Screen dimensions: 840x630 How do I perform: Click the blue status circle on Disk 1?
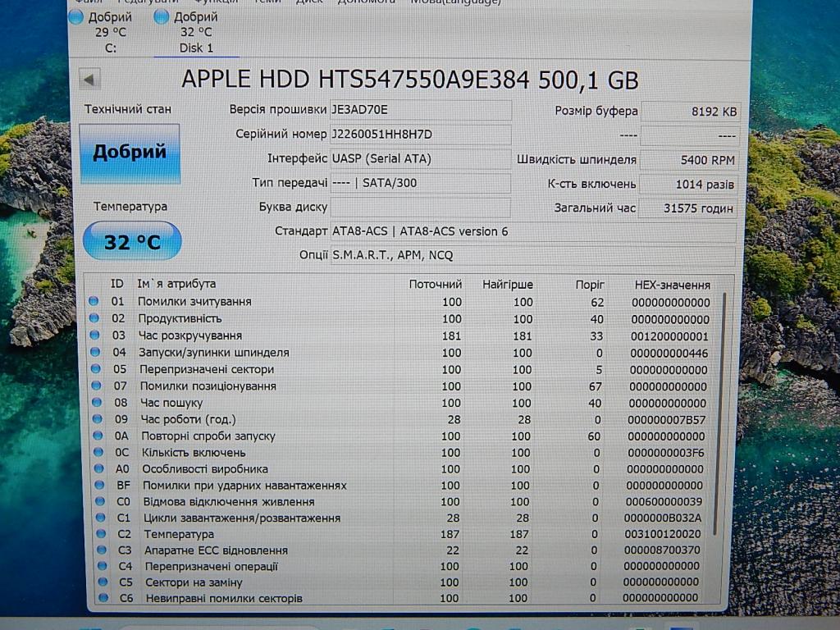(x=162, y=17)
